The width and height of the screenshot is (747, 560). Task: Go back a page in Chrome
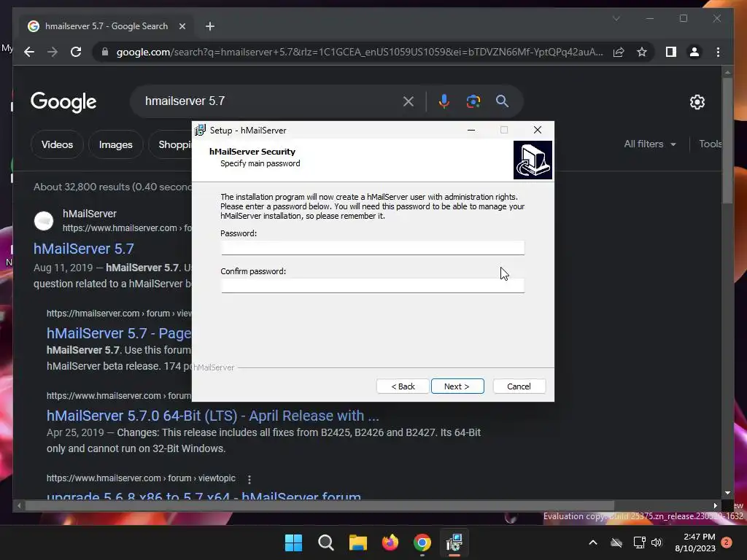tap(29, 52)
